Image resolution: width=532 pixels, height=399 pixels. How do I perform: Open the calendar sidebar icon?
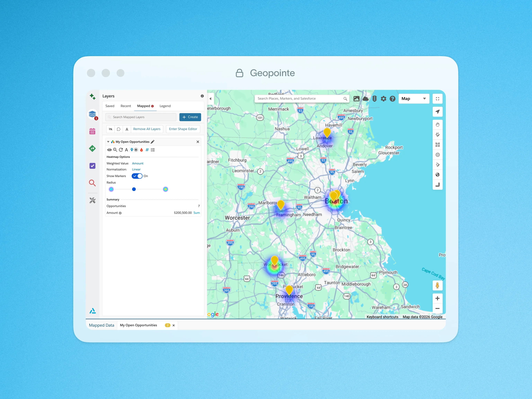(x=92, y=131)
